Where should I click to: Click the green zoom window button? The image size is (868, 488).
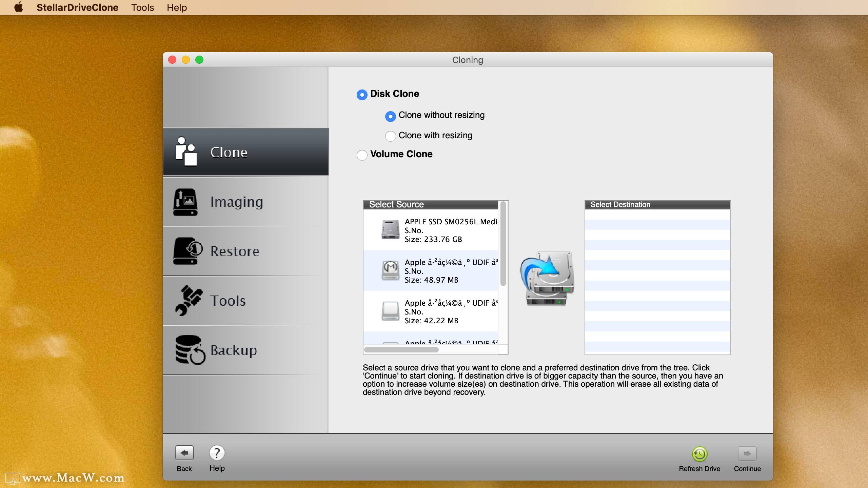(x=199, y=60)
